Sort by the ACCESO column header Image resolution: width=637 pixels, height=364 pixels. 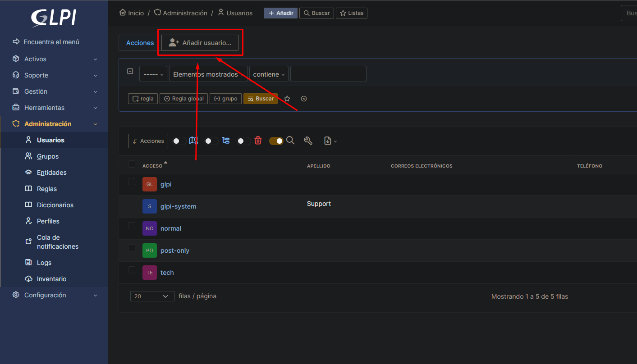[x=152, y=166]
